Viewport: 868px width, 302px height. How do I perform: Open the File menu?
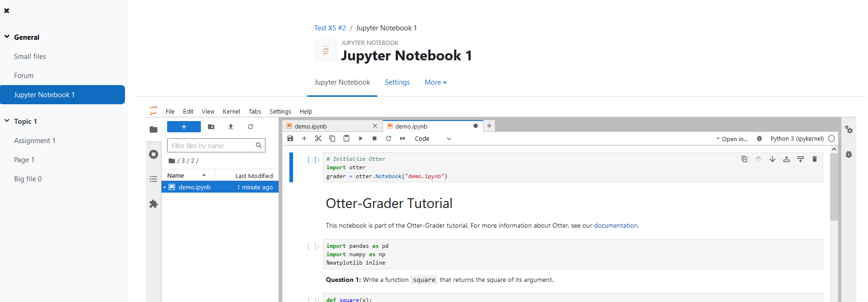point(170,112)
